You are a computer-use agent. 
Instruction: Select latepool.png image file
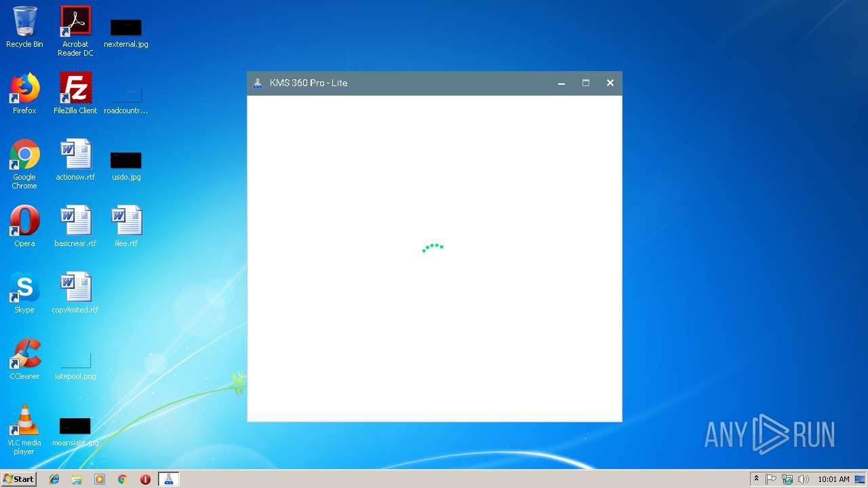coord(75,366)
